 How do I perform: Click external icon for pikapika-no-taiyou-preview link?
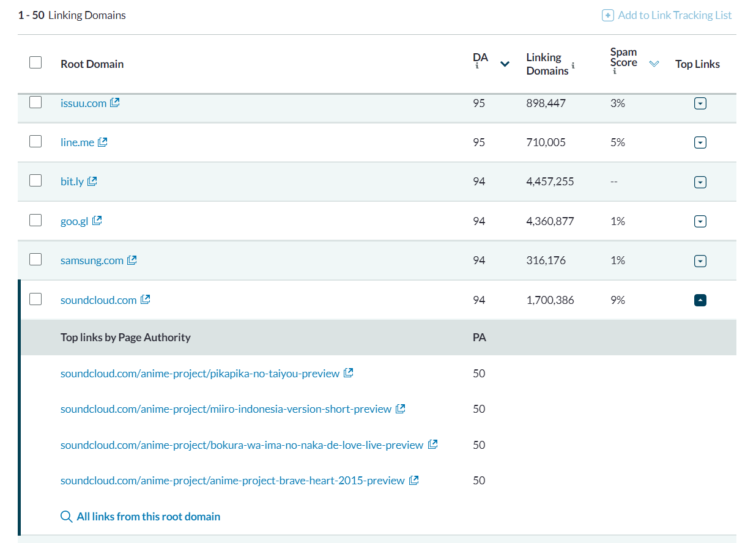pos(348,372)
